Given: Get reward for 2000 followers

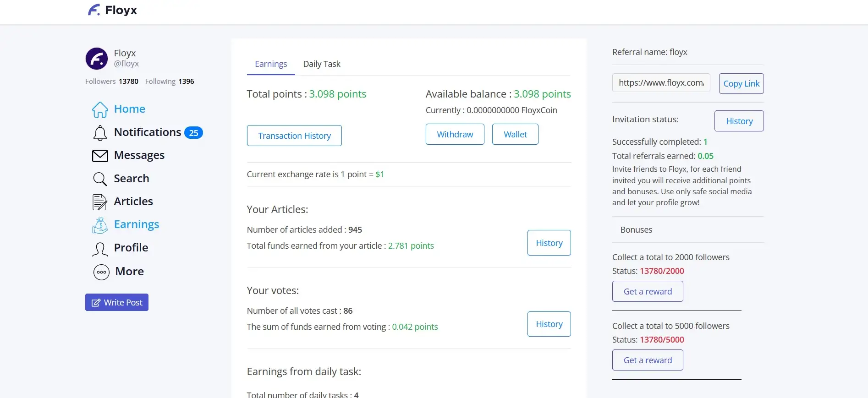Looking at the screenshot, I should pyautogui.click(x=648, y=291).
